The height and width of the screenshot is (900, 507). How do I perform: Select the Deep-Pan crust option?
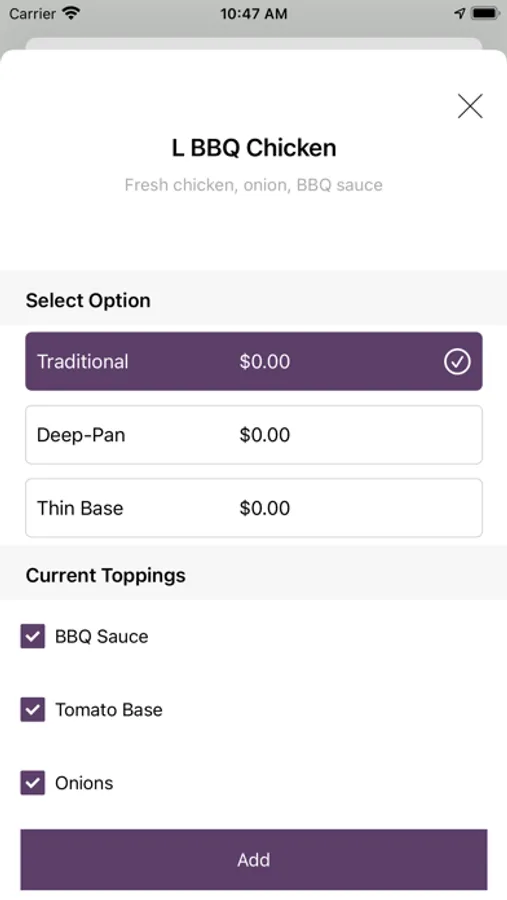[x=254, y=435]
